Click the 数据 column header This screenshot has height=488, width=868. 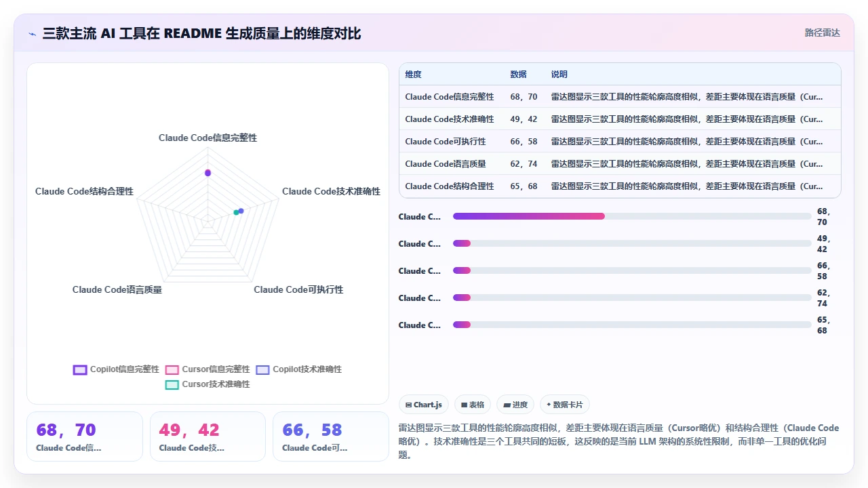click(518, 75)
